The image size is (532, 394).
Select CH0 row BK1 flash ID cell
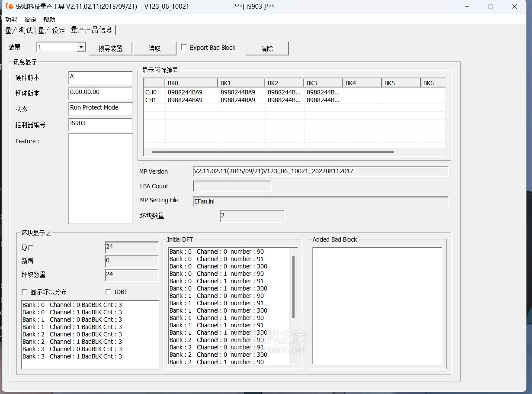[240, 92]
